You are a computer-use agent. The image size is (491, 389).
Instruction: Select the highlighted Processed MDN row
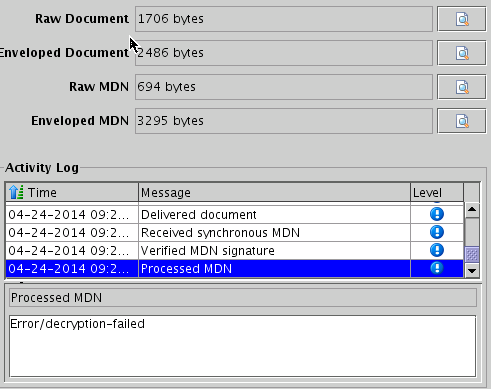click(x=234, y=269)
